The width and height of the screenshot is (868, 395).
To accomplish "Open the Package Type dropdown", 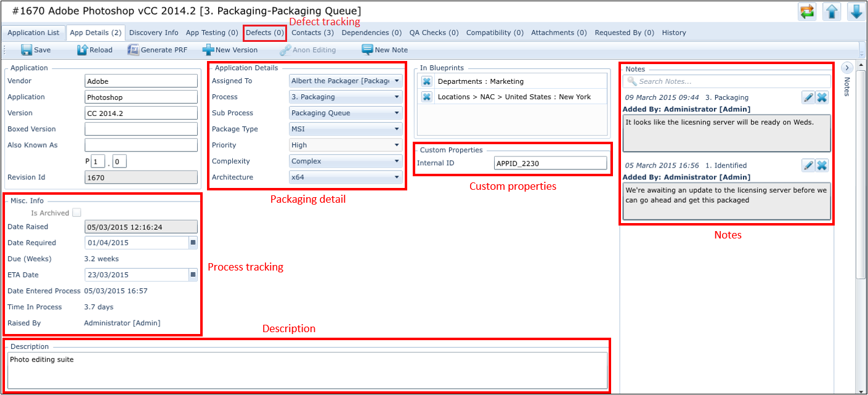I will (396, 129).
